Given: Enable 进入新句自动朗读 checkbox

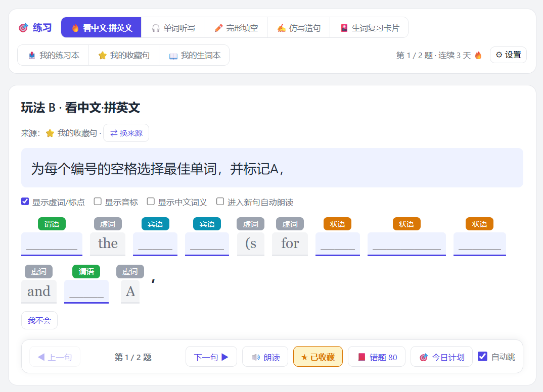Looking at the screenshot, I should [220, 202].
